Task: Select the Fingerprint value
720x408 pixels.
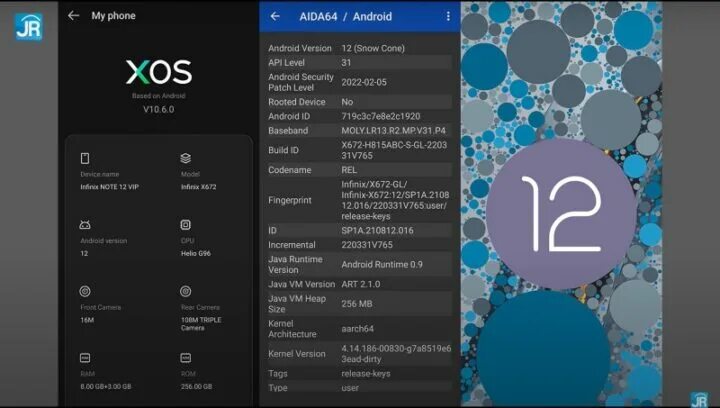Action: coord(395,200)
